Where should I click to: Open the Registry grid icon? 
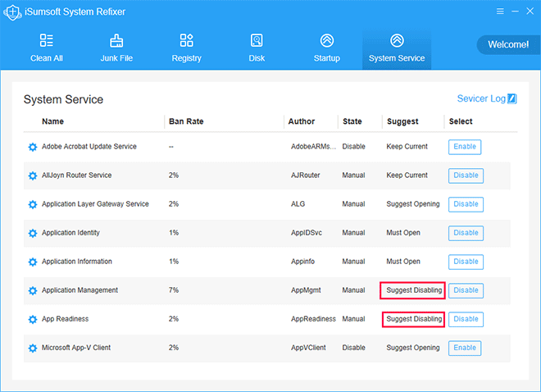pyautogui.click(x=186, y=40)
